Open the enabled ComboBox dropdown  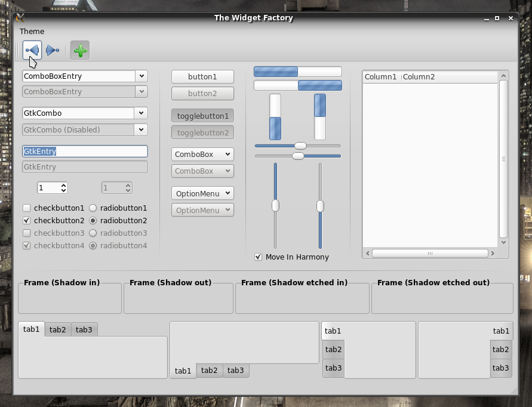point(202,155)
